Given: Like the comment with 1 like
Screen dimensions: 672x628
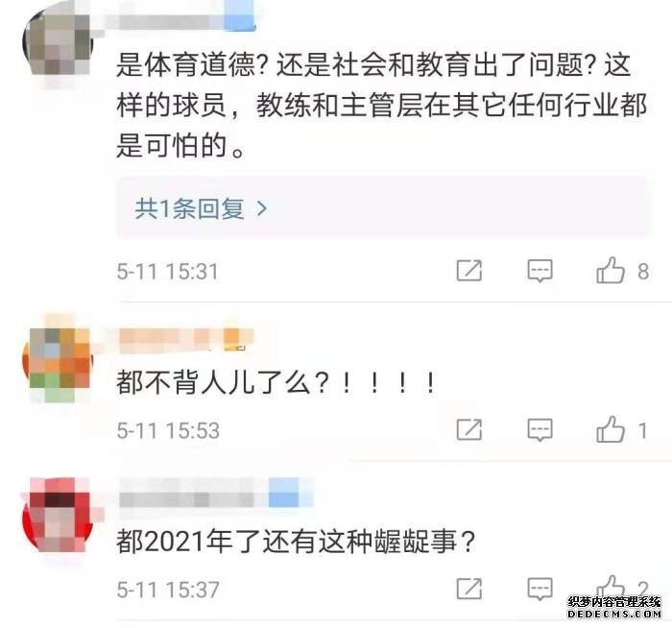Looking at the screenshot, I should pos(611,429).
